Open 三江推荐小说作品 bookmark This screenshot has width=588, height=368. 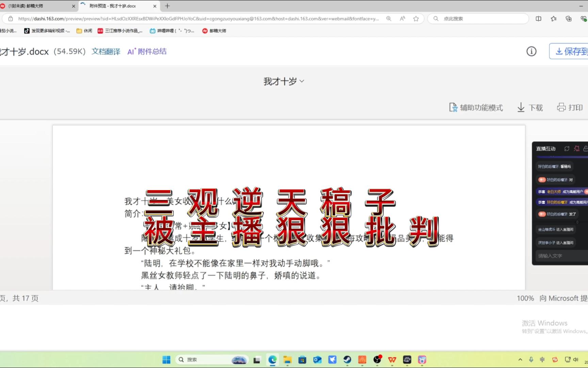(120, 31)
